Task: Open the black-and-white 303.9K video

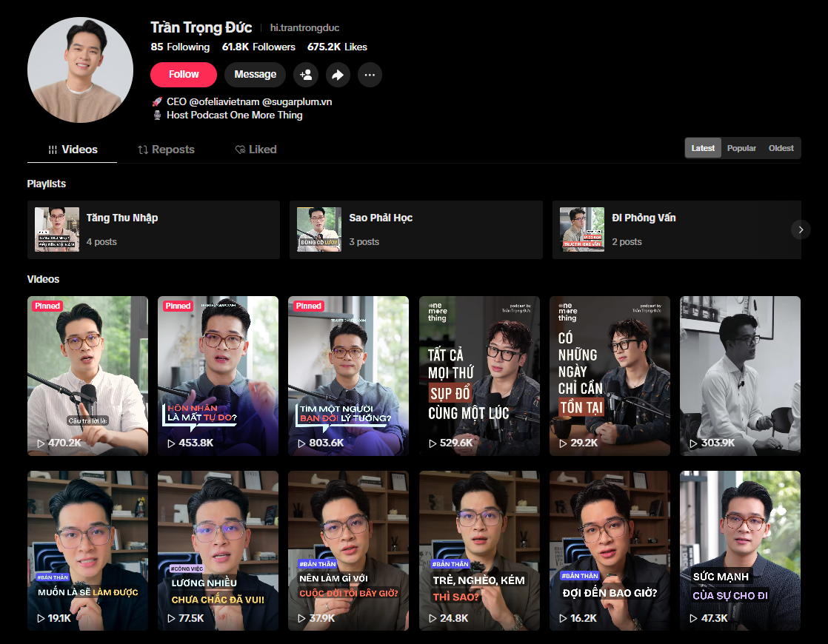Action: click(x=740, y=375)
